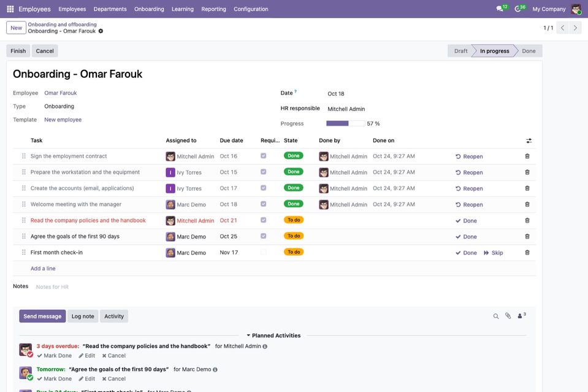
Task: Collapse the Planned Activities section
Action: [273, 336]
